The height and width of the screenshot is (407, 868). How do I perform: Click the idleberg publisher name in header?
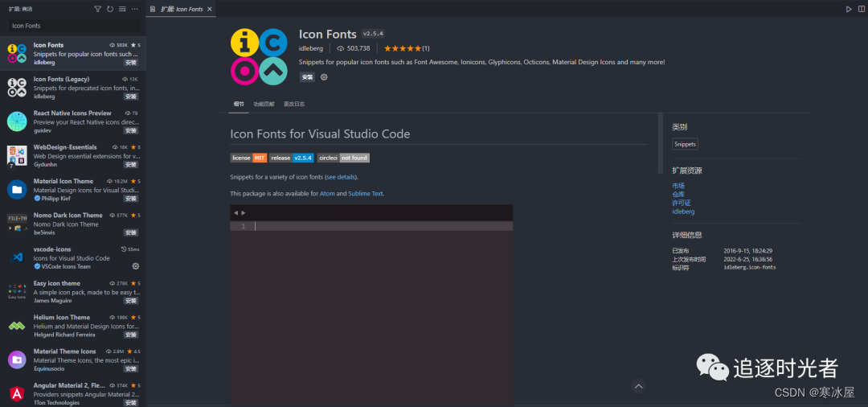tap(311, 48)
